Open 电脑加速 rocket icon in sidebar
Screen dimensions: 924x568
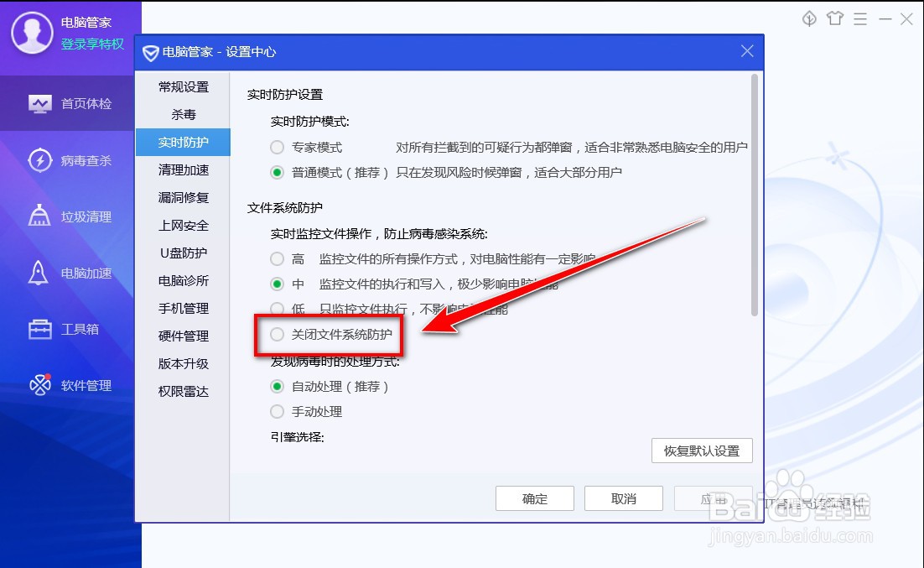point(39,273)
